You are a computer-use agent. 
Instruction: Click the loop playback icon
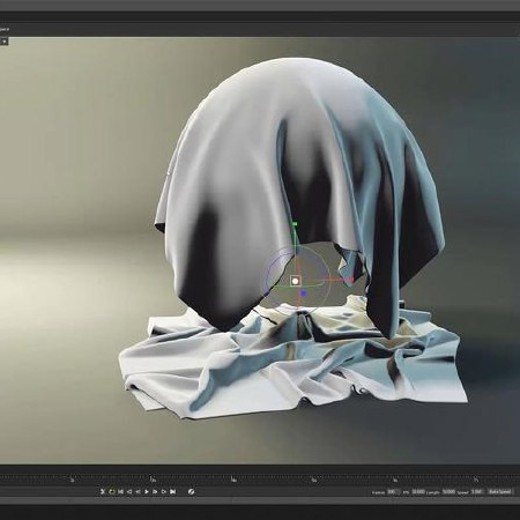point(112,492)
